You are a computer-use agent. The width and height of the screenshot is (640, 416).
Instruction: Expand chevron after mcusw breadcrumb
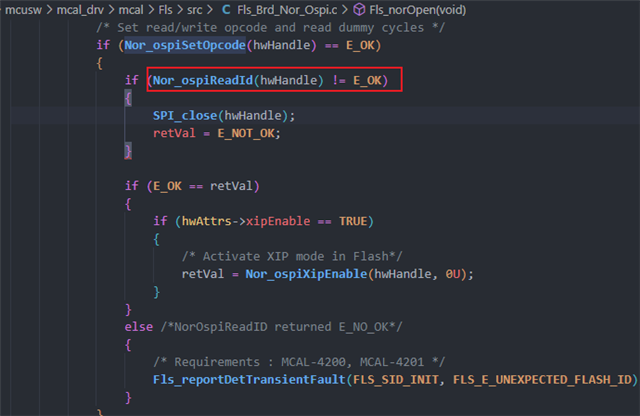(49, 10)
